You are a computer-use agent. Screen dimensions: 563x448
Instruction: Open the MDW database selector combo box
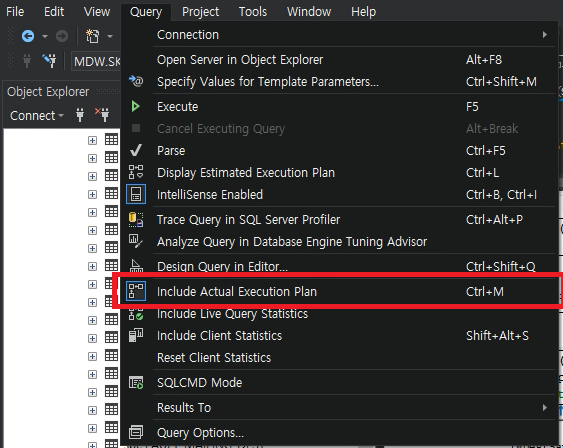point(96,61)
